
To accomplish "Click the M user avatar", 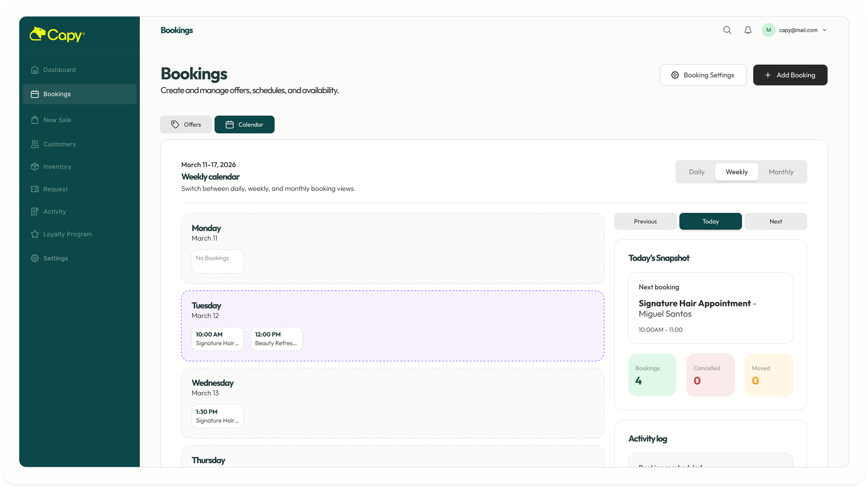I will pyautogui.click(x=768, y=30).
